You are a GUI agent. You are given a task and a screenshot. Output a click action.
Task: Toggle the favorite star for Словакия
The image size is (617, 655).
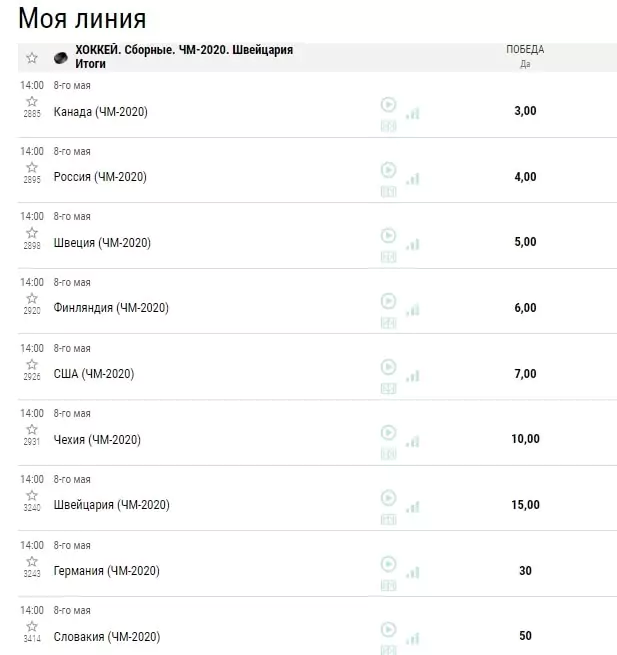[32, 626]
